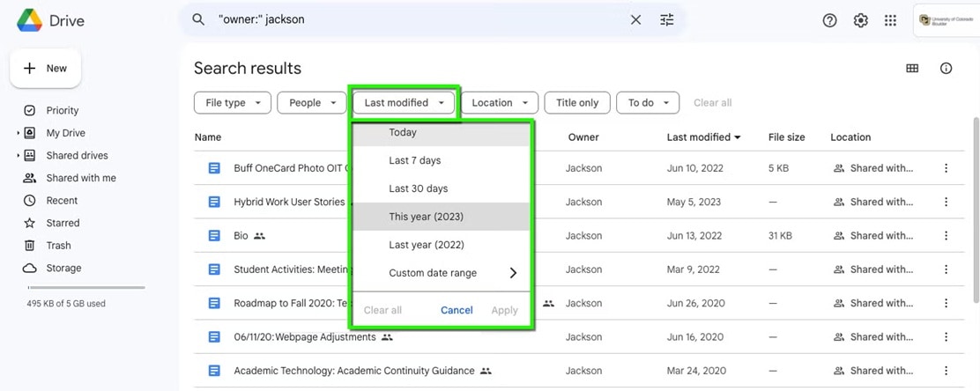The height and width of the screenshot is (391, 980).
Task: Open more actions menu for Bio row
Action: tap(947, 235)
